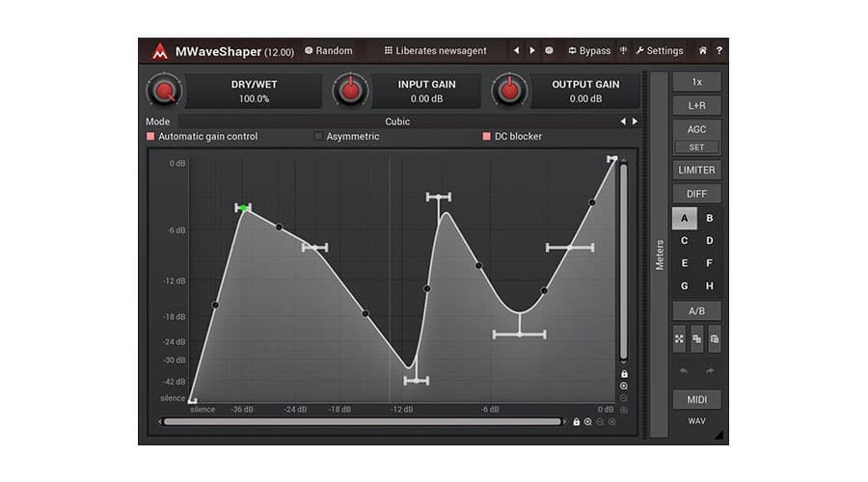Select preset slot B
Screen dimensions: 868x482
click(709, 218)
